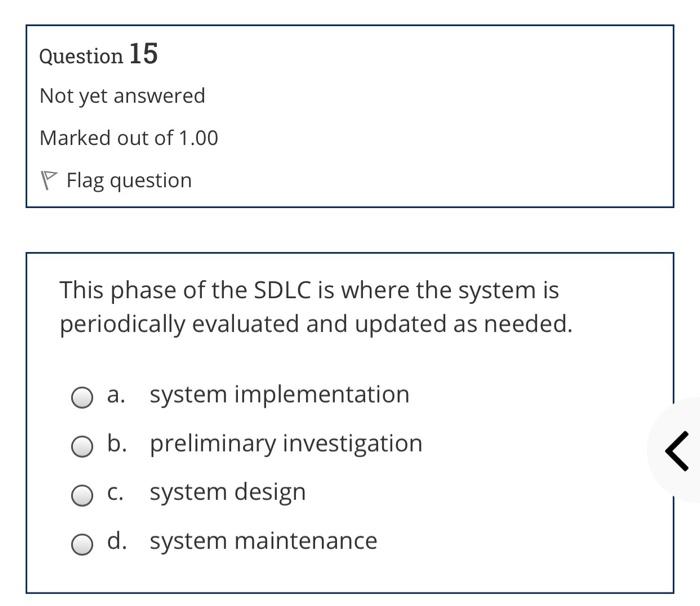Click the "Question" heading word
Image resolution: width=700 pixels, height=606 pixels.
coord(81,56)
